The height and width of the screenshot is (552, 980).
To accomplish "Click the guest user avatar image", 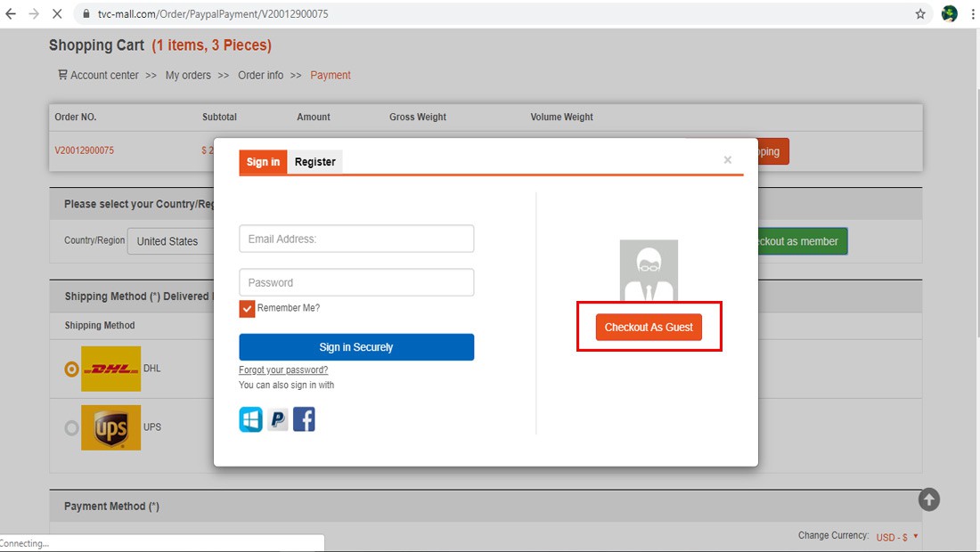I will pyautogui.click(x=649, y=271).
